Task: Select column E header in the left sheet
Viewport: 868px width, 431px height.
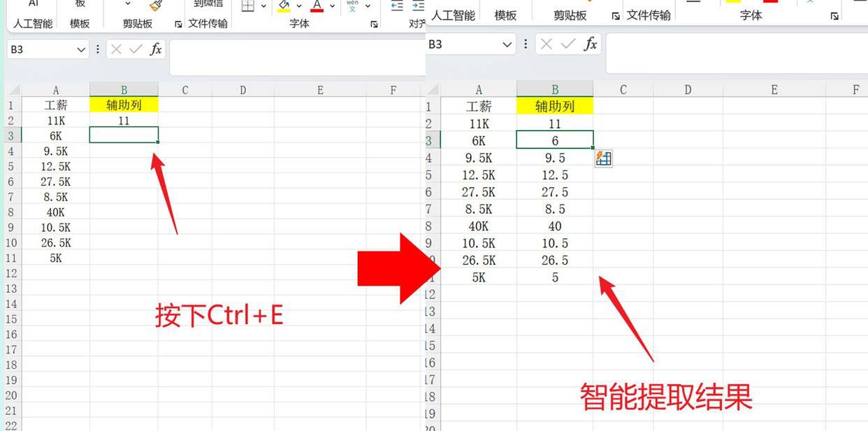Action: point(320,90)
